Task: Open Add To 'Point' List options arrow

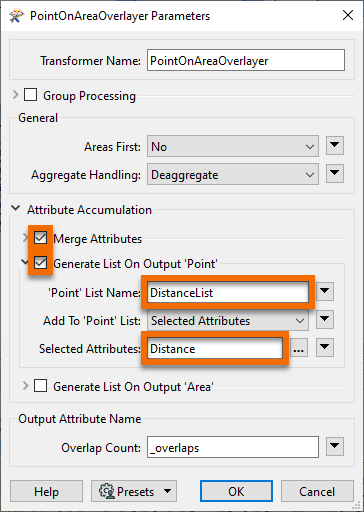Action: click(x=325, y=319)
